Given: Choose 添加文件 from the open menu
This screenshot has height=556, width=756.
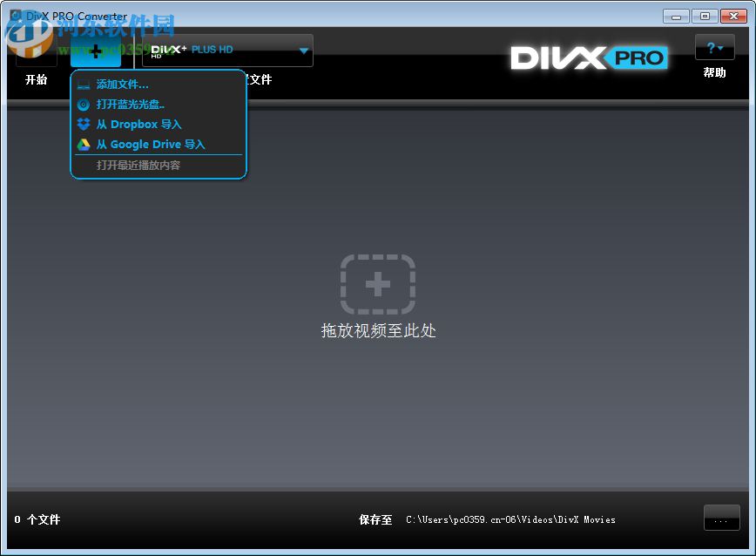Looking at the screenshot, I should [122, 85].
